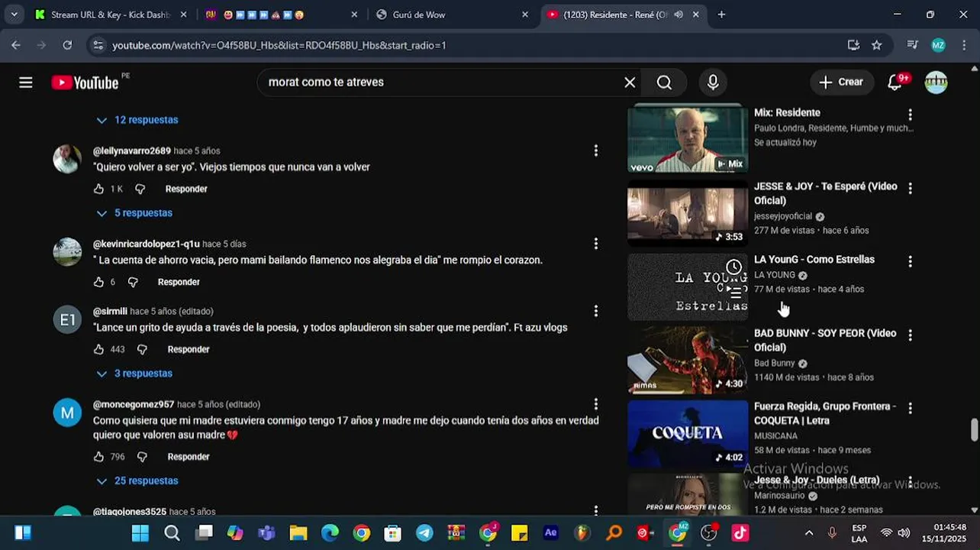This screenshot has width=980, height=550.
Task: Open the channel avatar account menu
Action: pos(936,82)
